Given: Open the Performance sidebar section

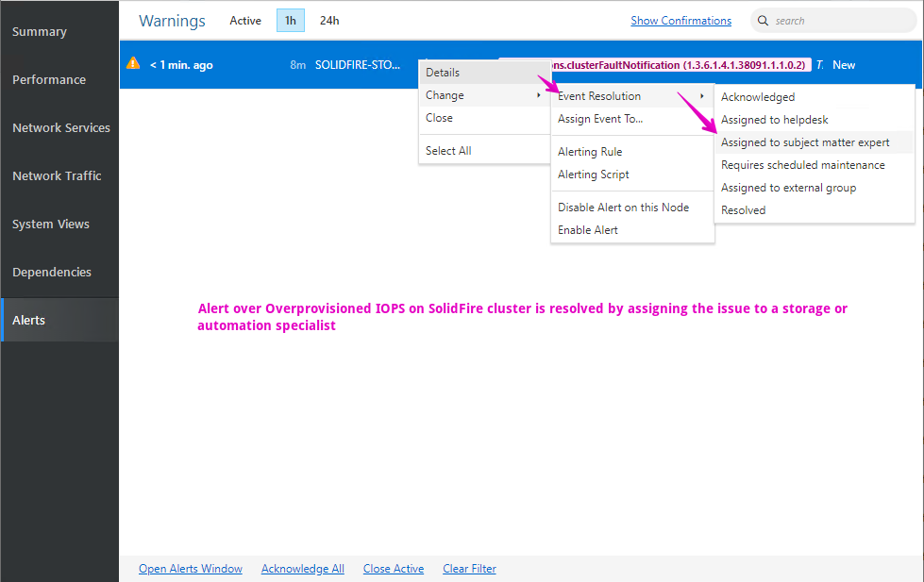Looking at the screenshot, I should pos(59,79).
